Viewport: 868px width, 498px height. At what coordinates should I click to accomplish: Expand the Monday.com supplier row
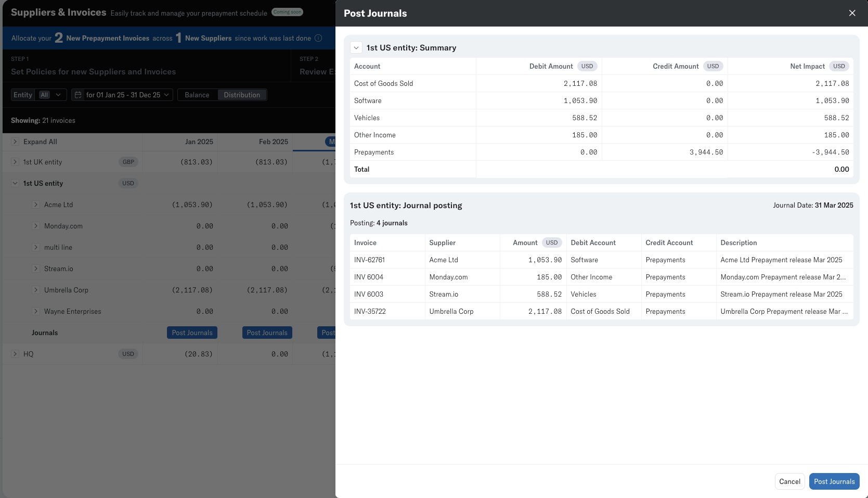click(36, 226)
